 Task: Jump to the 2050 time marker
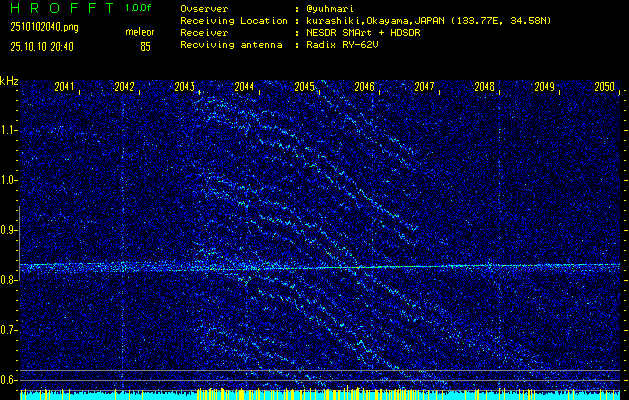[x=604, y=87]
